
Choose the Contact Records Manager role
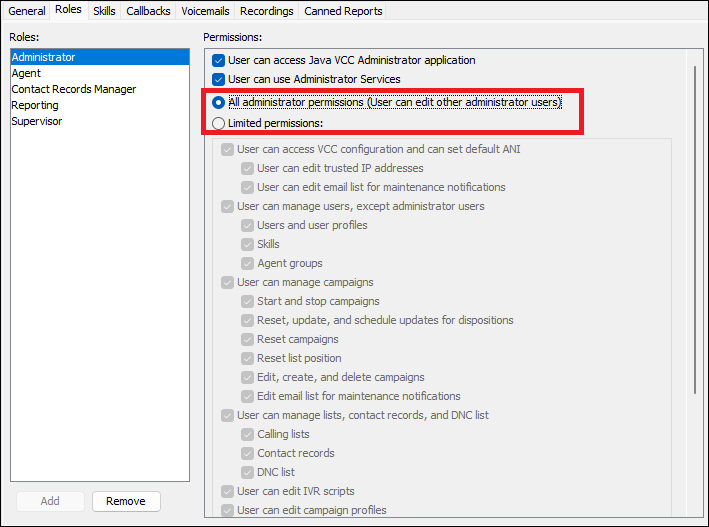[x=99, y=89]
